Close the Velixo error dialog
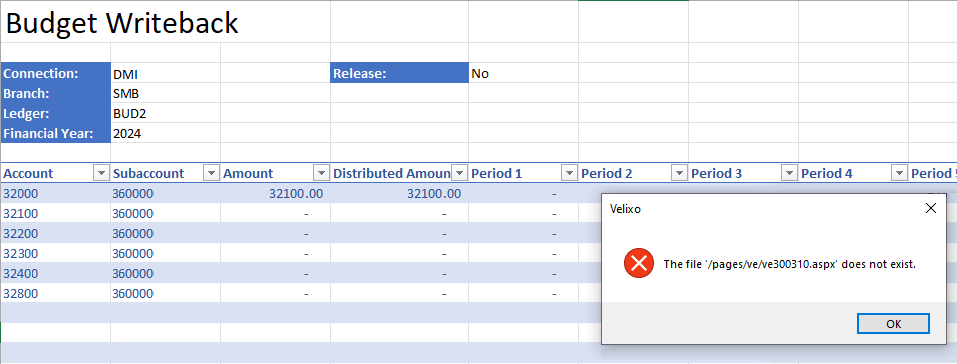The width and height of the screenshot is (957, 364). [x=931, y=208]
